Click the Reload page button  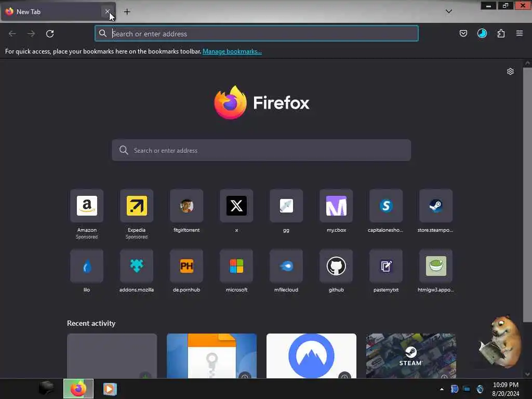coord(50,34)
